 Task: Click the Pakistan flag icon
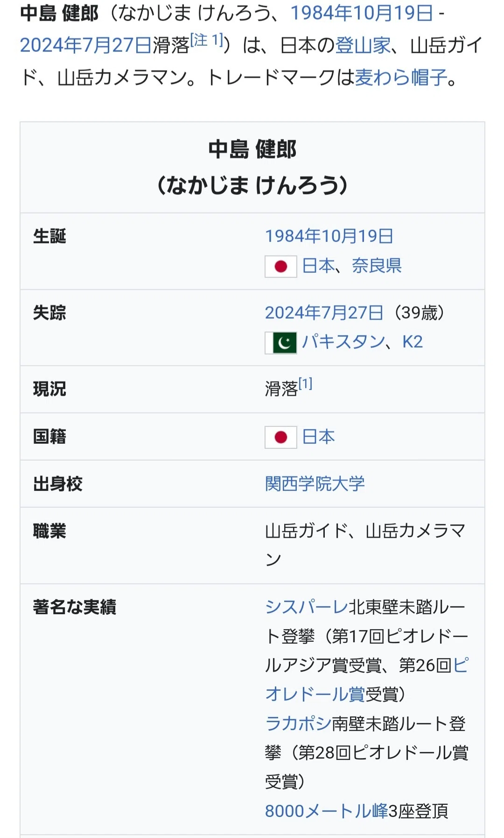coord(281,343)
